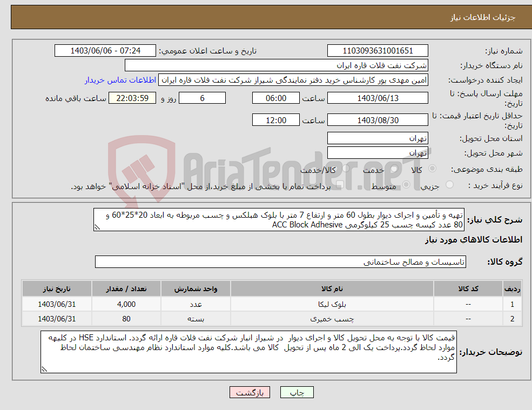The width and height of the screenshot is (532, 410).
Task: Click the شماره نیاز label
Action: pyautogui.click(x=503, y=51)
